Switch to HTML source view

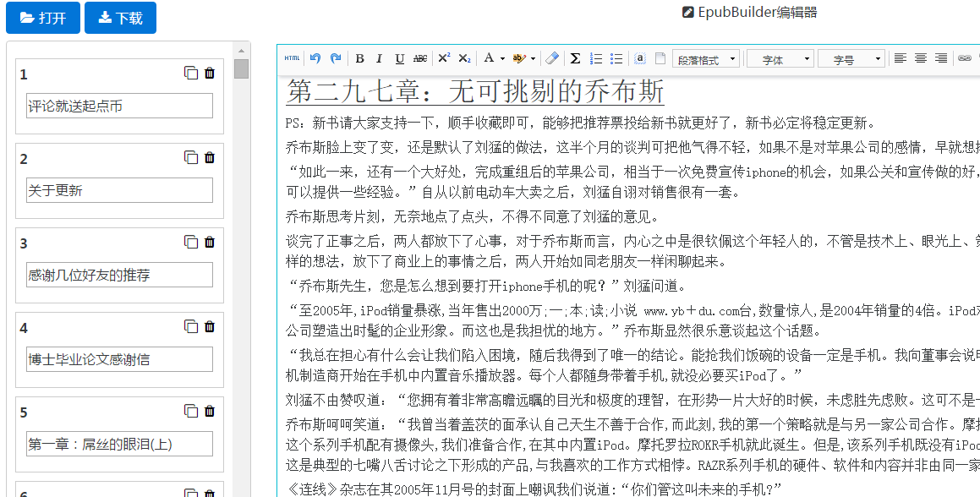click(291, 57)
